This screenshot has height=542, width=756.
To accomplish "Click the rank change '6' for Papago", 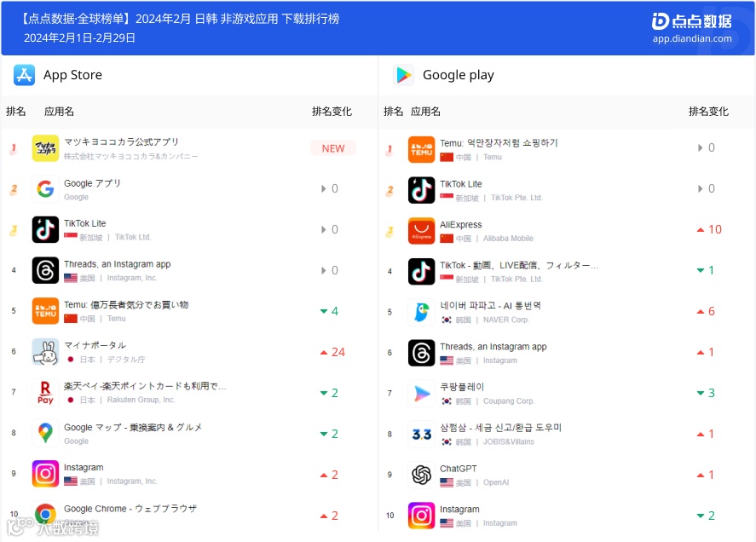I will click(x=706, y=312).
